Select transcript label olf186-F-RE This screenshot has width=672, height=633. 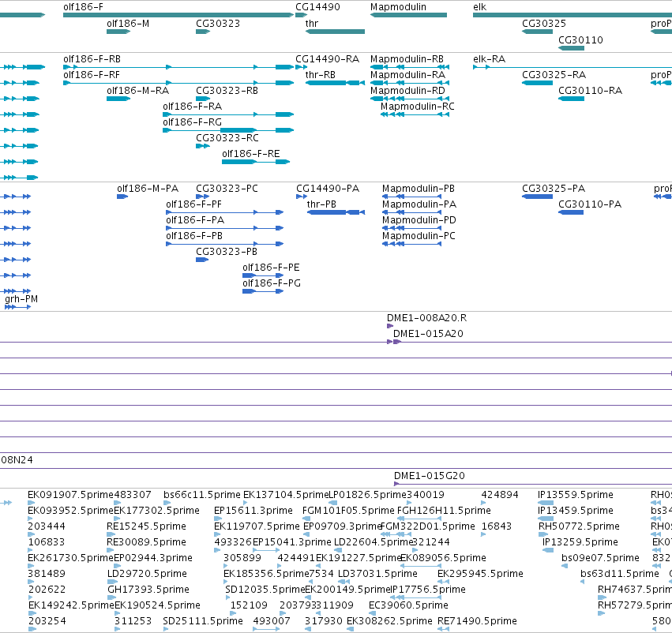[250, 154]
